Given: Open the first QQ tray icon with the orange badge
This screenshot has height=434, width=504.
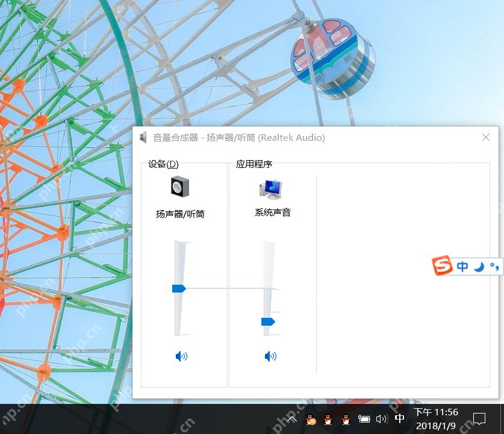Looking at the screenshot, I should tap(311, 420).
